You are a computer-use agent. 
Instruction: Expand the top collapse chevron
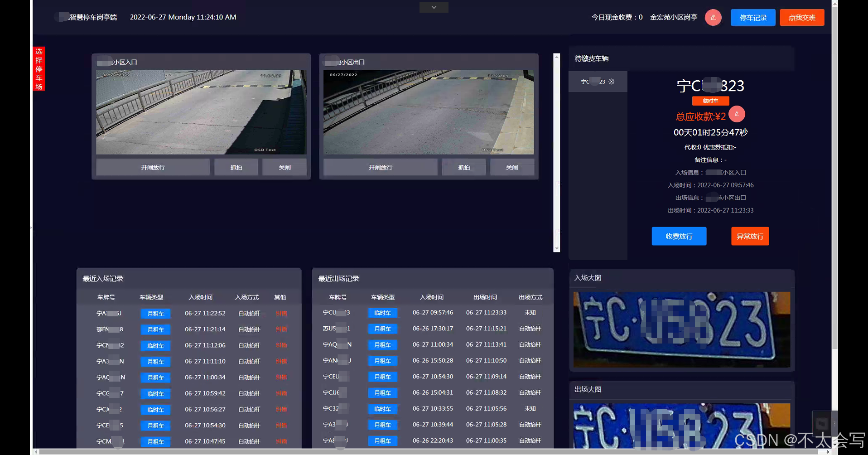click(434, 7)
